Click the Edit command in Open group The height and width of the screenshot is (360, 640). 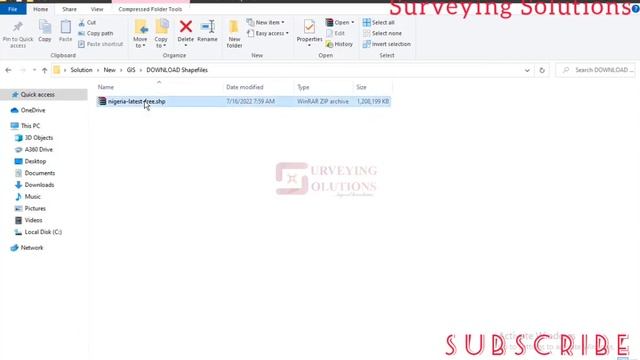coord(336,33)
